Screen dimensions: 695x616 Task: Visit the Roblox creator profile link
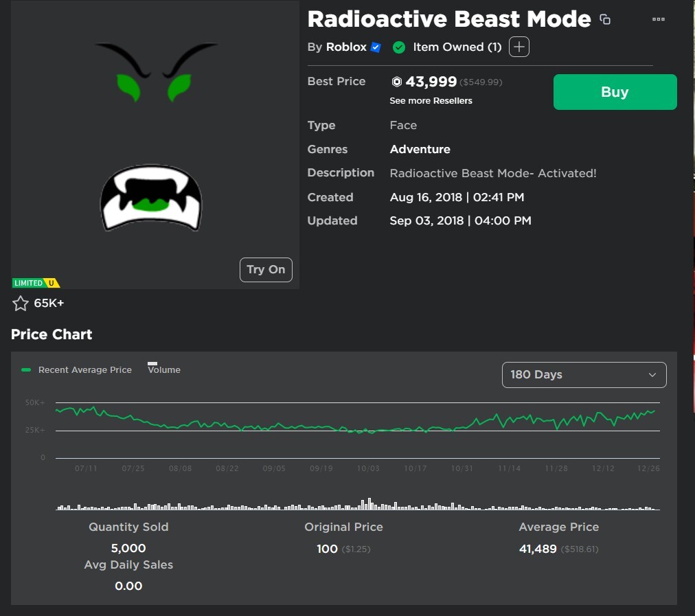pos(348,47)
